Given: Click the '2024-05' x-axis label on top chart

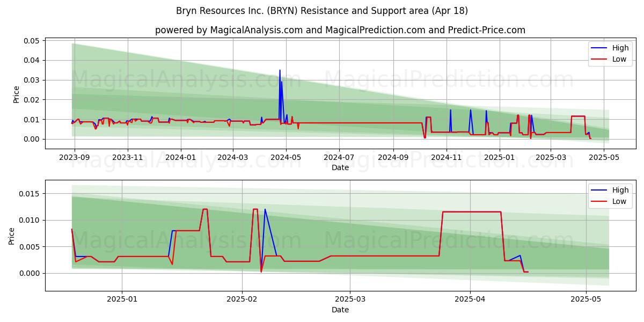Looking at the screenshot, I should coord(286,158).
